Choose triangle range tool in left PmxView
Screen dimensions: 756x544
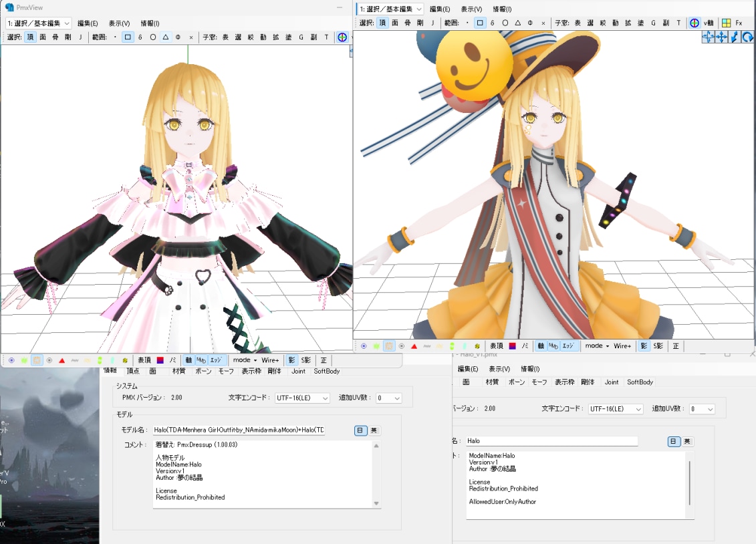[165, 37]
